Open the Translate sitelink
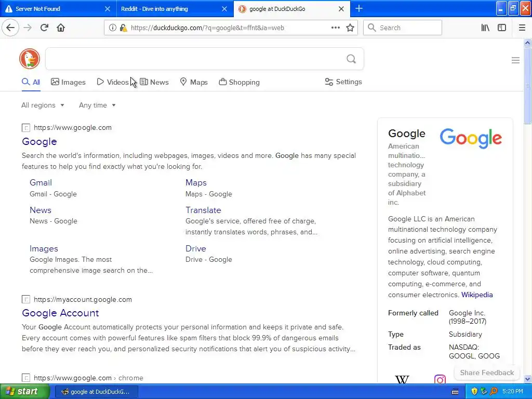532x399 pixels. pyautogui.click(x=203, y=210)
